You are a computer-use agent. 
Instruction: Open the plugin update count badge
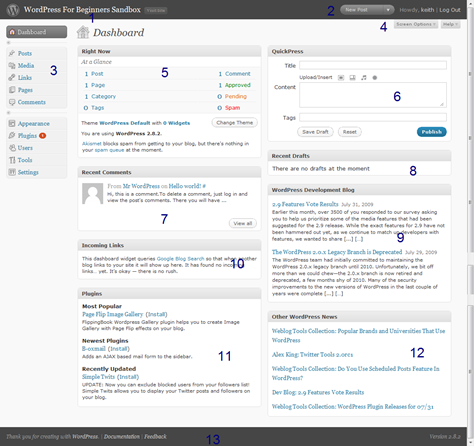click(x=43, y=136)
